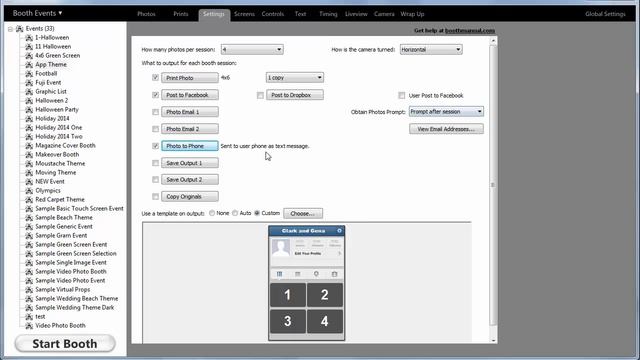Image resolution: width=640 pixels, height=360 pixels.
Task: Check the Photo Email 1 checkbox
Action: click(156, 112)
